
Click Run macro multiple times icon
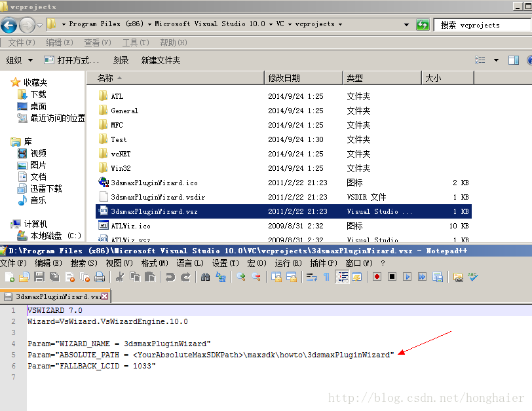point(422,277)
